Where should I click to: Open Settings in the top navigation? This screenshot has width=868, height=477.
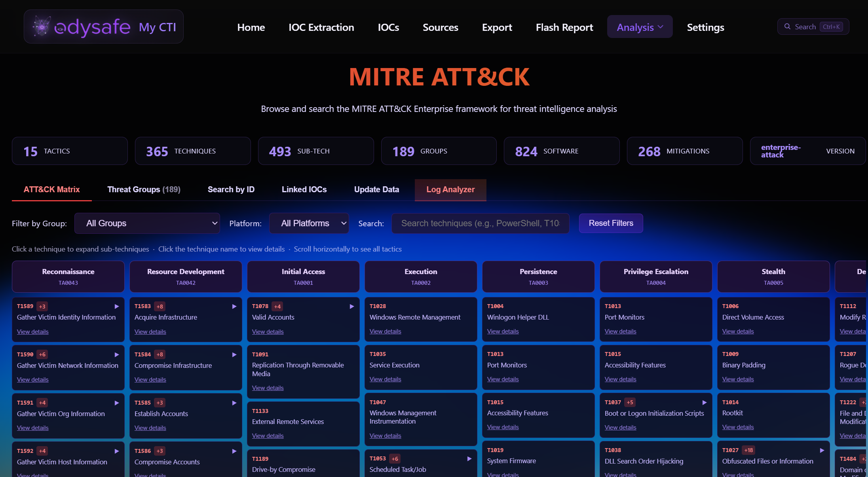coord(705,27)
